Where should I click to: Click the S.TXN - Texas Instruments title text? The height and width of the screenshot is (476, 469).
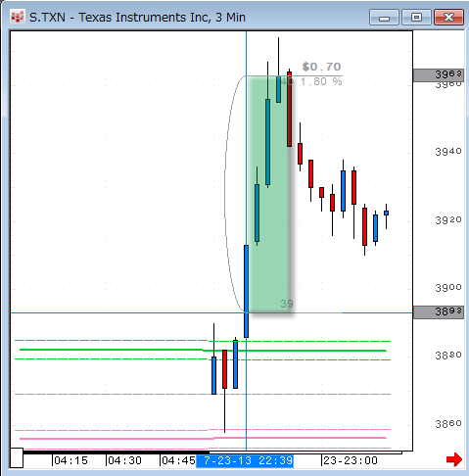point(137,18)
